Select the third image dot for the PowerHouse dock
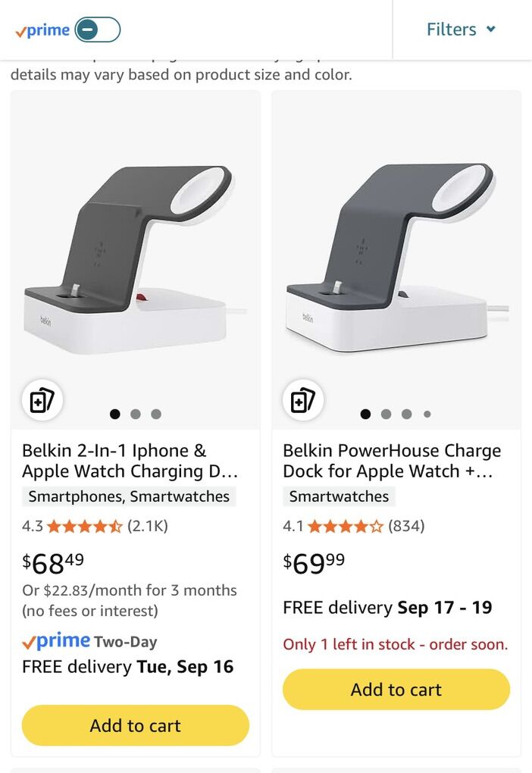The image size is (532, 773). [406, 414]
